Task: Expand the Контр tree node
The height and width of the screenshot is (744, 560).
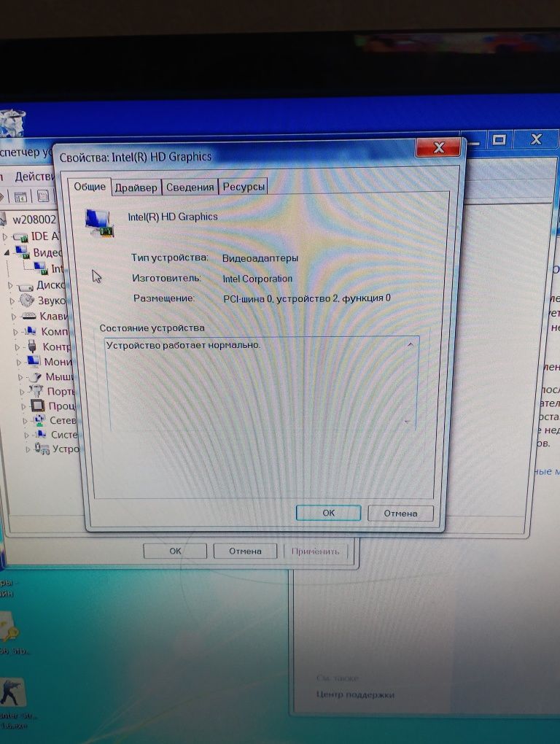Action: (17, 347)
